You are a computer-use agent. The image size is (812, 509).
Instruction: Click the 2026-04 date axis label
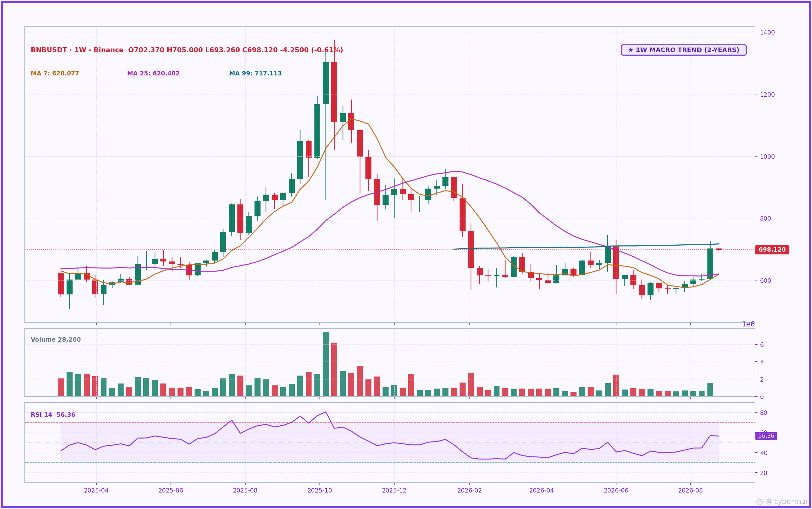[x=542, y=491]
